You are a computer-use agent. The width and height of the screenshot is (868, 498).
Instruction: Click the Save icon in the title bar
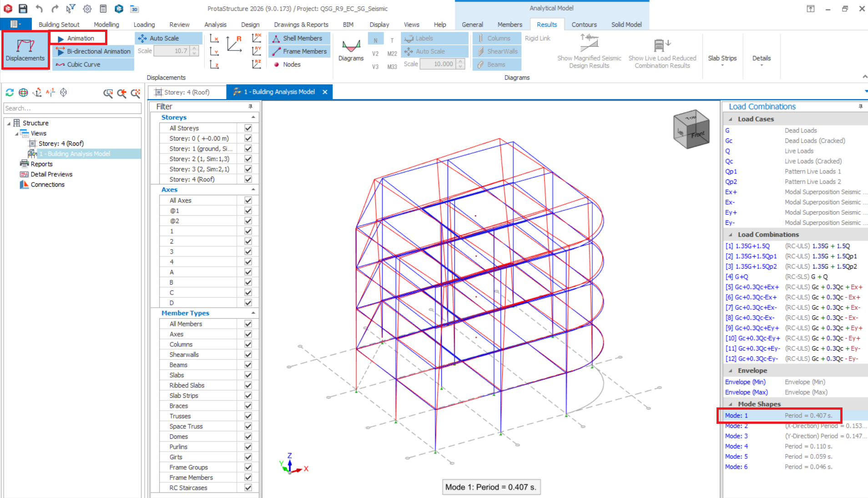pos(23,9)
